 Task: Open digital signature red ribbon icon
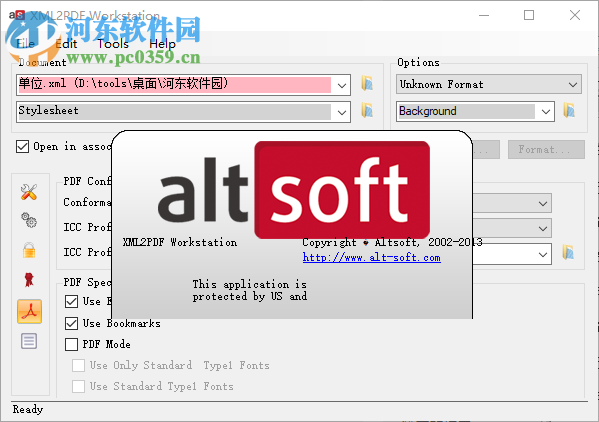click(x=29, y=280)
